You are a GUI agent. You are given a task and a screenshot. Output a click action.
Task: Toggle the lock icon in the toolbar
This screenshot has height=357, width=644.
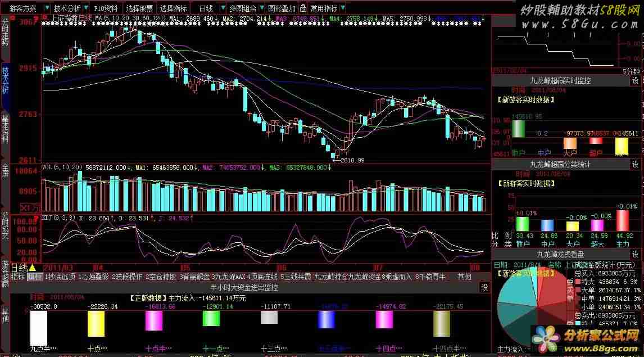tap(303, 8)
